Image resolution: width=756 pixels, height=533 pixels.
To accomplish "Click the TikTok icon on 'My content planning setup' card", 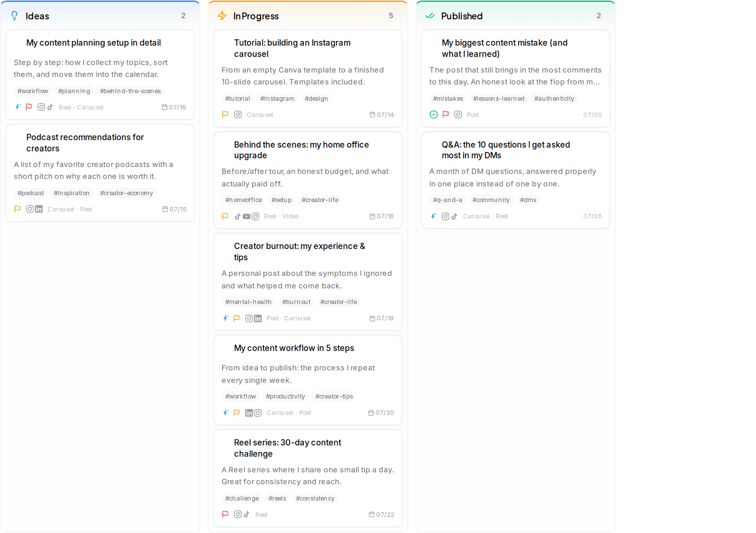I will [50, 107].
